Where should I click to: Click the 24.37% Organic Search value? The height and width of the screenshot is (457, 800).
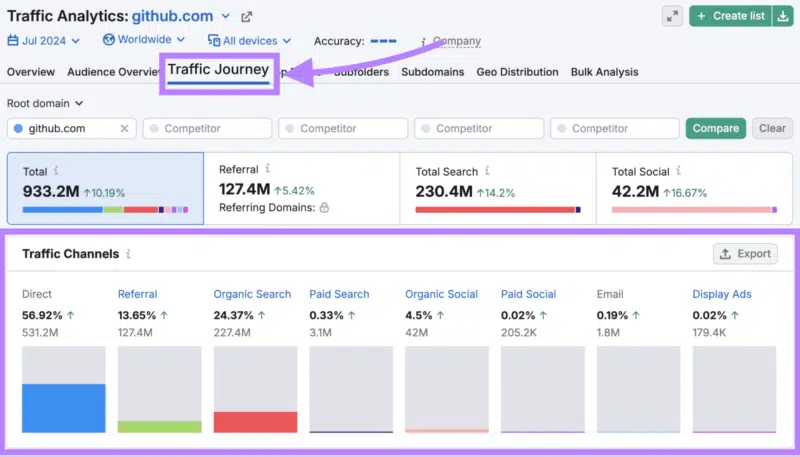[233, 315]
